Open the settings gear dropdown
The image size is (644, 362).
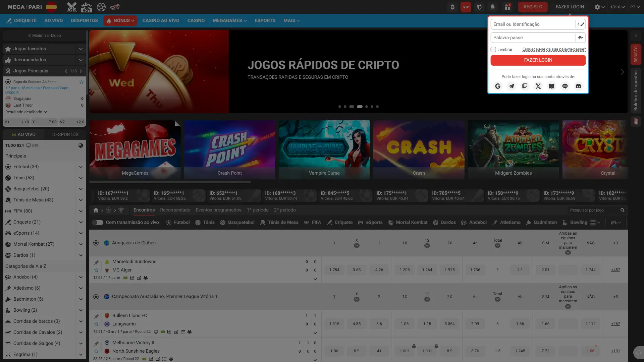(x=599, y=7)
